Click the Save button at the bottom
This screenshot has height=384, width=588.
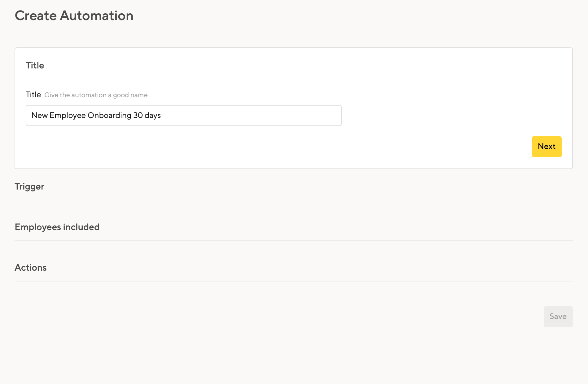[x=558, y=316]
